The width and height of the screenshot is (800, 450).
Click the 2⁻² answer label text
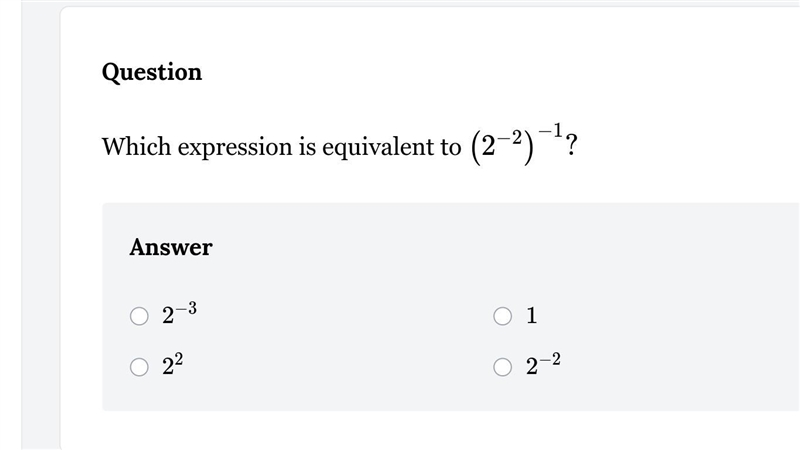click(543, 364)
